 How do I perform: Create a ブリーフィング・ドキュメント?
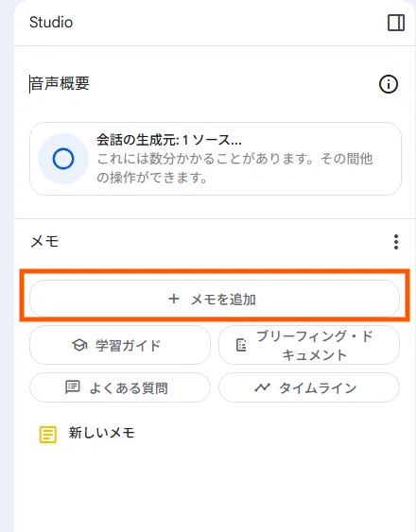(x=309, y=345)
